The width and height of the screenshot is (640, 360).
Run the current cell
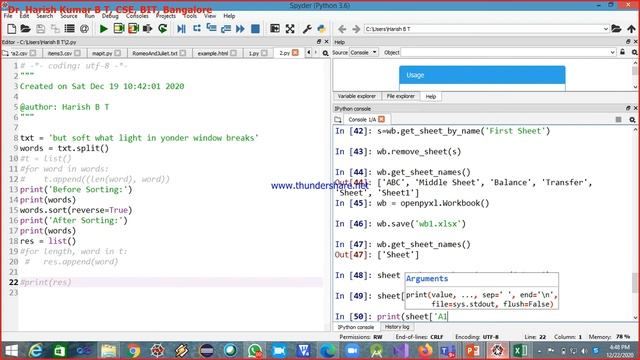(x=119, y=29)
